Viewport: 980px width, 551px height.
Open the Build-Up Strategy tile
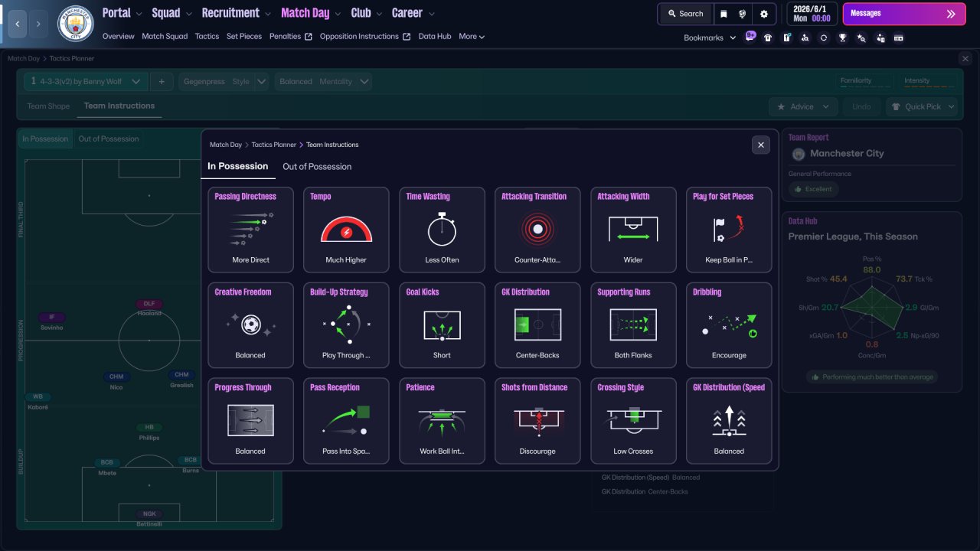pos(346,325)
